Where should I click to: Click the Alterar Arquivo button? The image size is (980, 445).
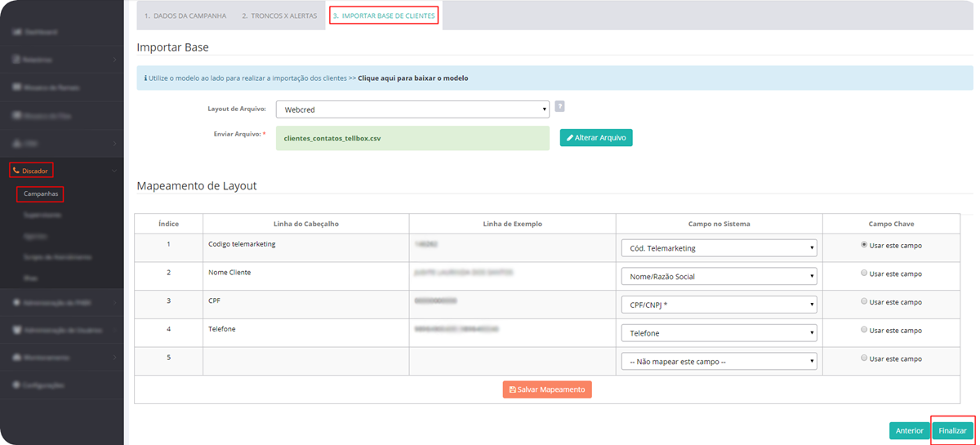[x=596, y=138]
